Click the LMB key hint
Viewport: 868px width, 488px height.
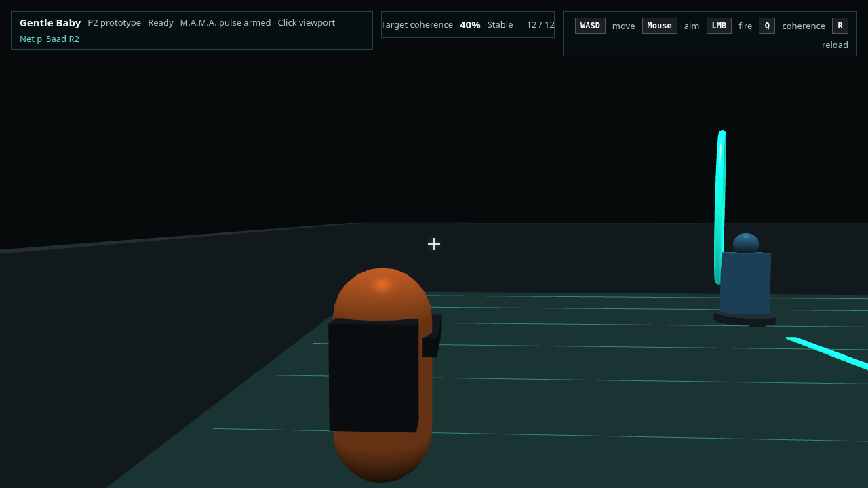(719, 26)
